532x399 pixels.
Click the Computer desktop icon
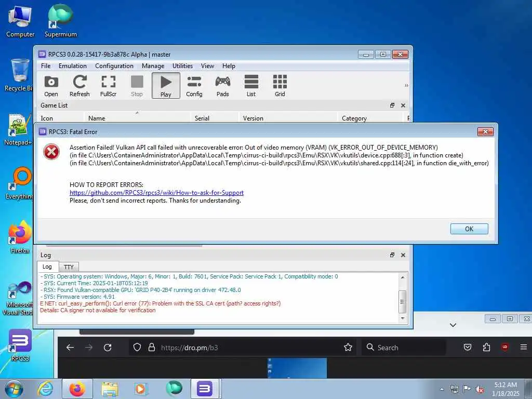click(20, 21)
